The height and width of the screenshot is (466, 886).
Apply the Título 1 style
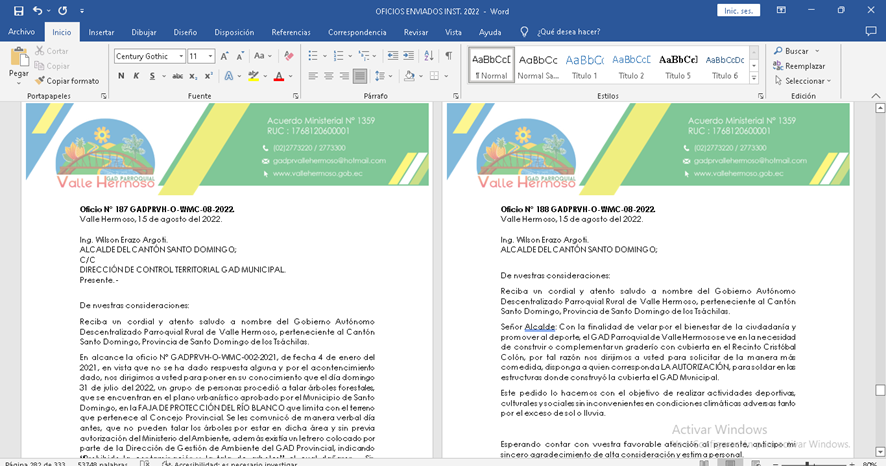584,65
